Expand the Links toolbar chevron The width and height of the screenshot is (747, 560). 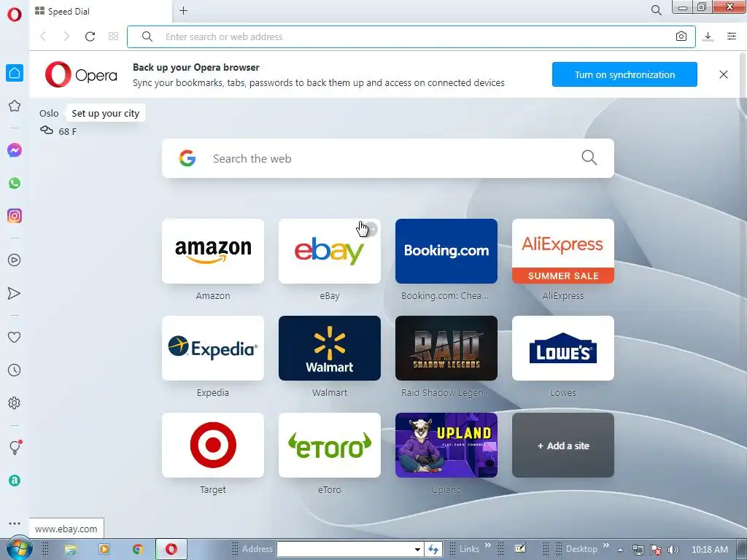click(488, 545)
